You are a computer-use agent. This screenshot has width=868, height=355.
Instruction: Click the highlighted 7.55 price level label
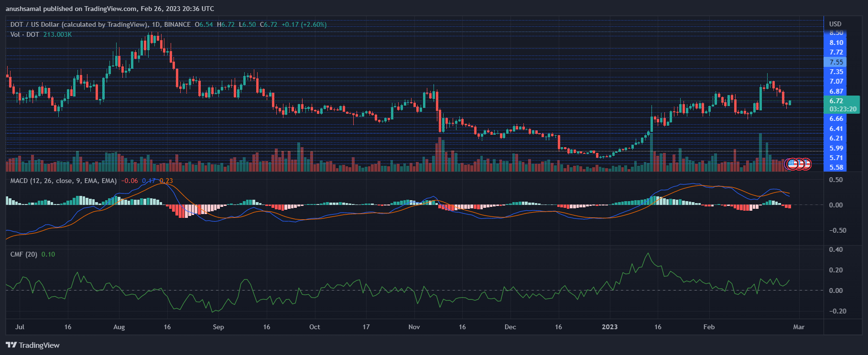(x=836, y=62)
